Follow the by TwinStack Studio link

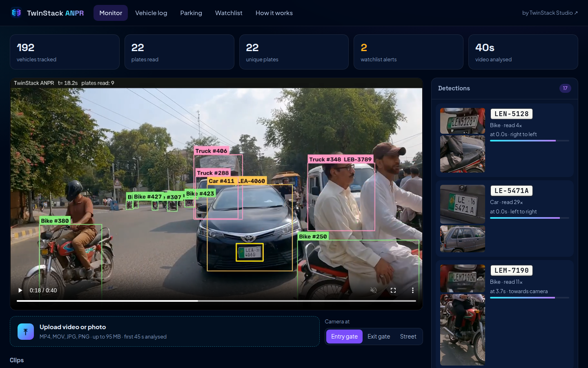click(x=550, y=13)
